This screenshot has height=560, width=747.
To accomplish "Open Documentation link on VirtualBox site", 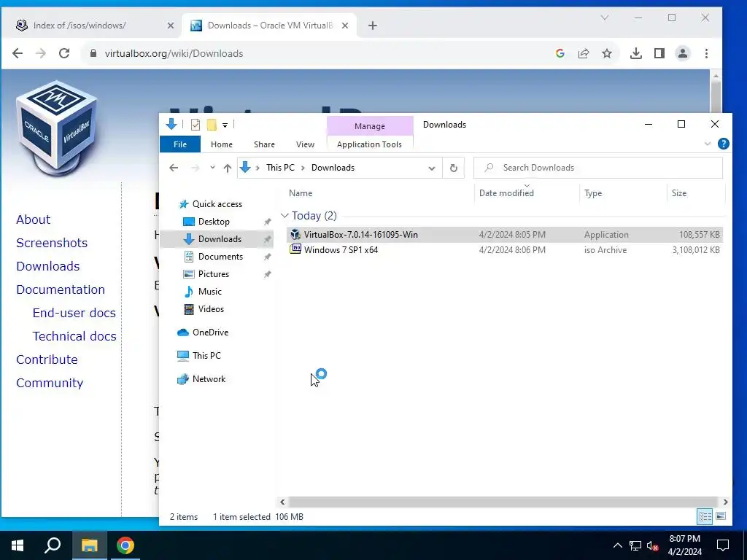I will coord(61,289).
